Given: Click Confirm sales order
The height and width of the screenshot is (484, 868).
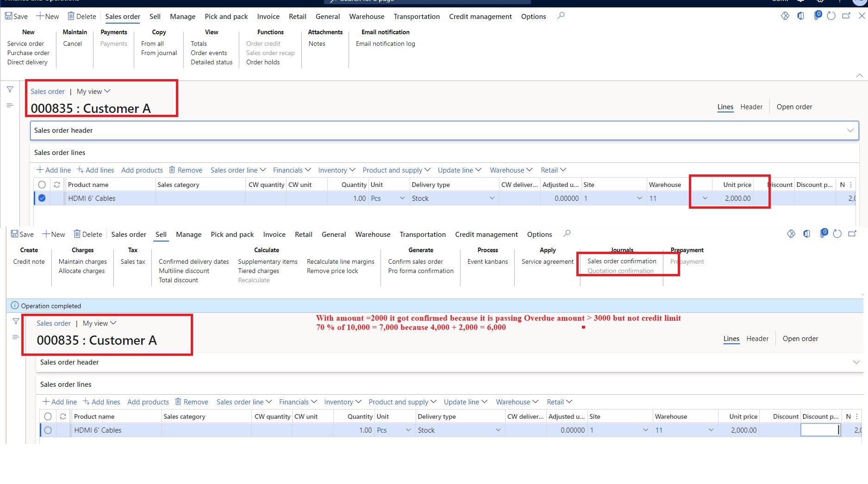Looking at the screenshot, I should click(415, 261).
